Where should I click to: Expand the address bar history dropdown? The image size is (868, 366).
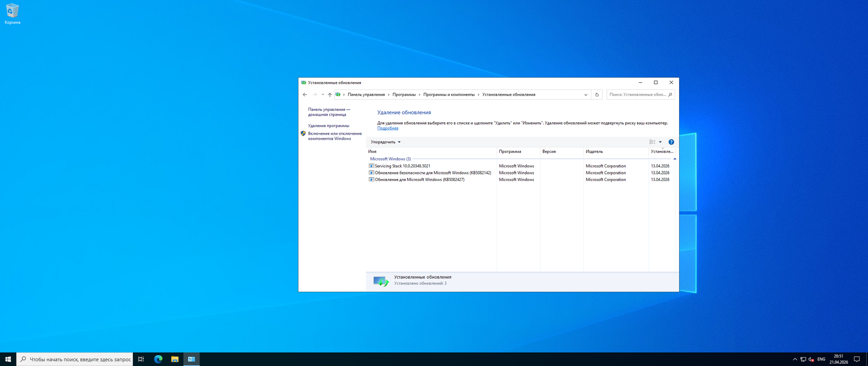(586, 95)
